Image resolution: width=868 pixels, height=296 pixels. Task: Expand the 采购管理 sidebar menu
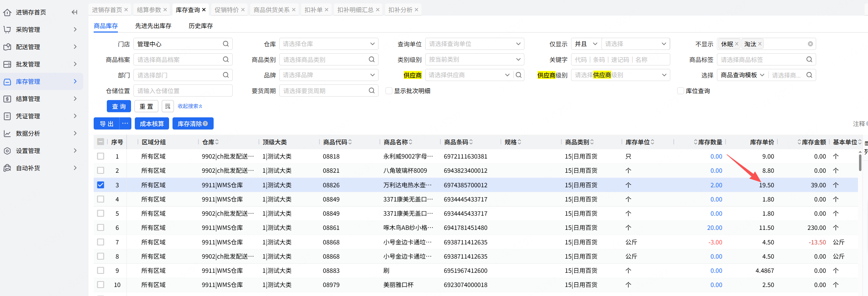pos(75,29)
